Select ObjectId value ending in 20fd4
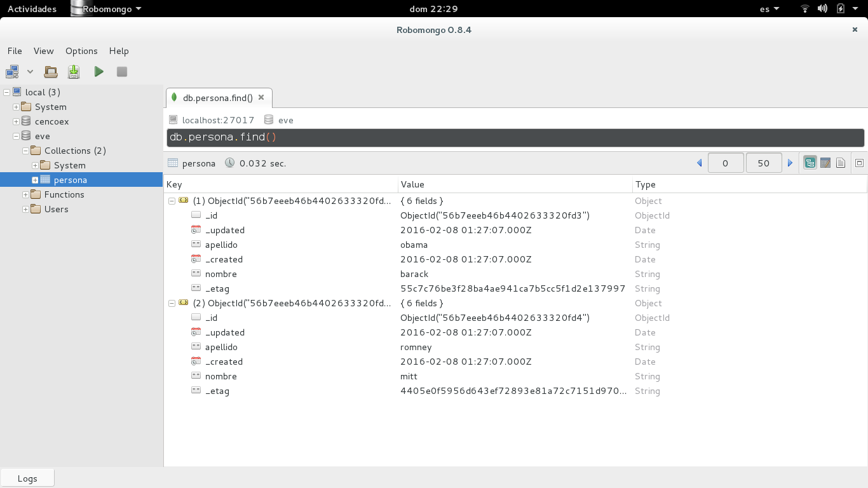868x488 pixels. point(495,318)
